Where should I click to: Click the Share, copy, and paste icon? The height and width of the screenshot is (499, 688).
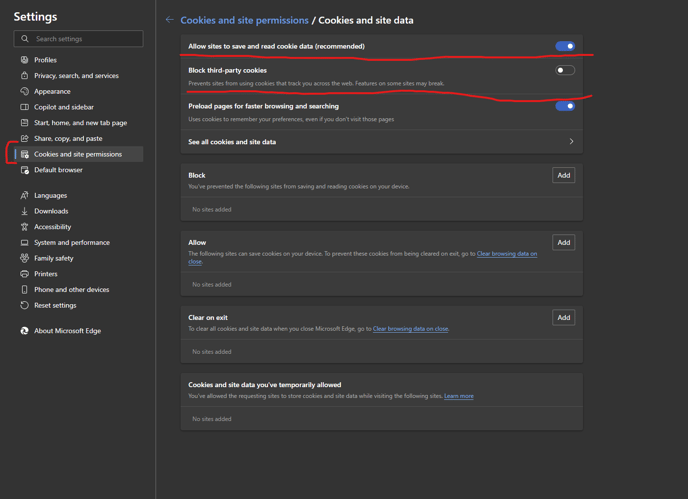25,139
